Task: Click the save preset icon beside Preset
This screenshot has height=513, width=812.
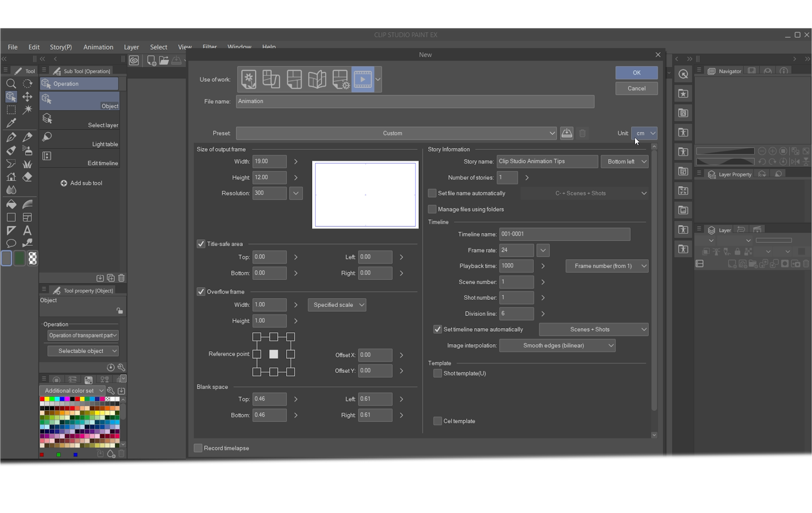Action: pos(567,133)
